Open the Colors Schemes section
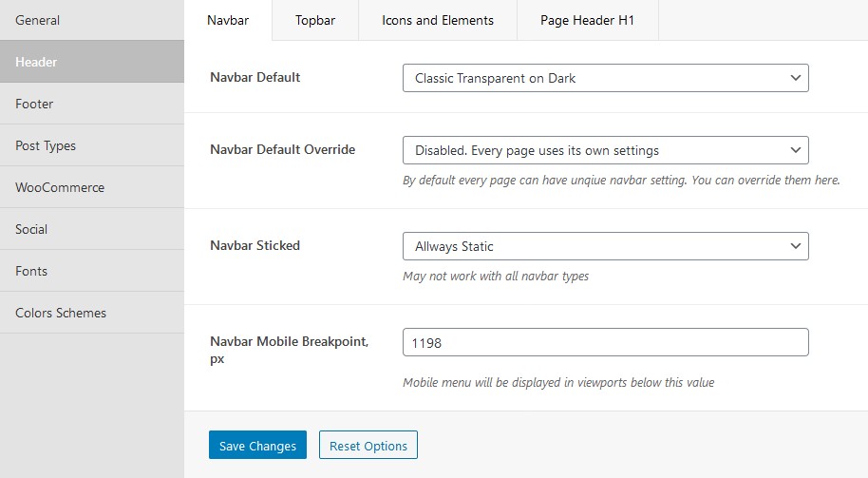Image resolution: width=868 pixels, height=478 pixels. 92,313
